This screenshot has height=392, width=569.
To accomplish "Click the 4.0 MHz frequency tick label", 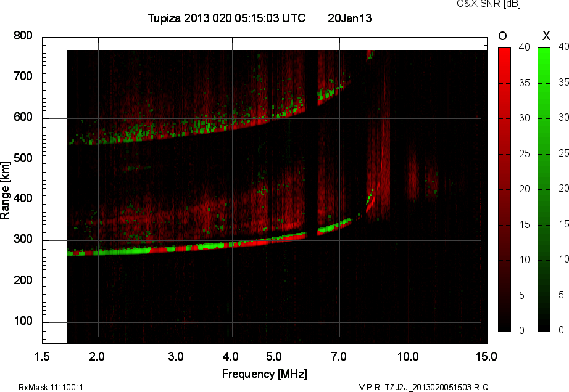I will point(230,356).
